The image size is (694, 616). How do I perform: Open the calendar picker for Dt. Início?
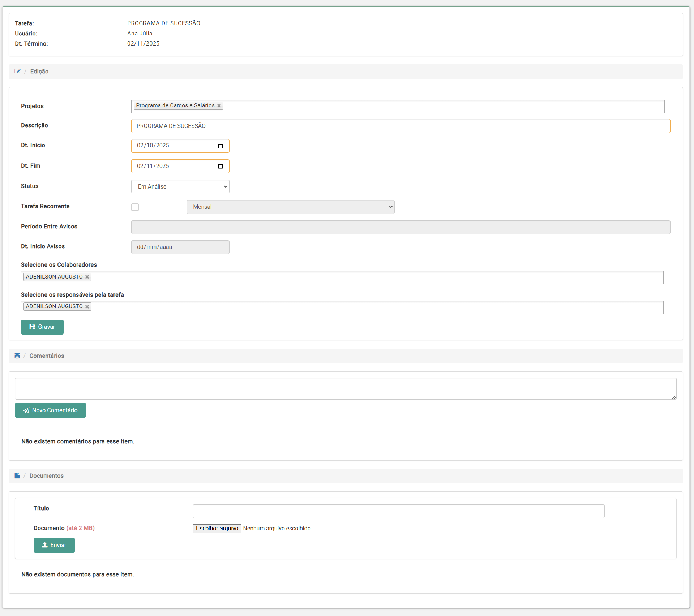point(220,146)
